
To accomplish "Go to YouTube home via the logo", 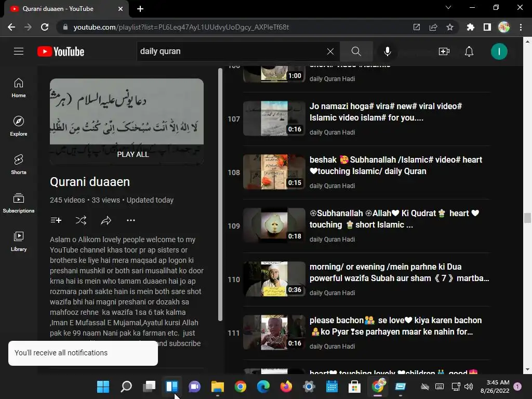I will 61,51.
